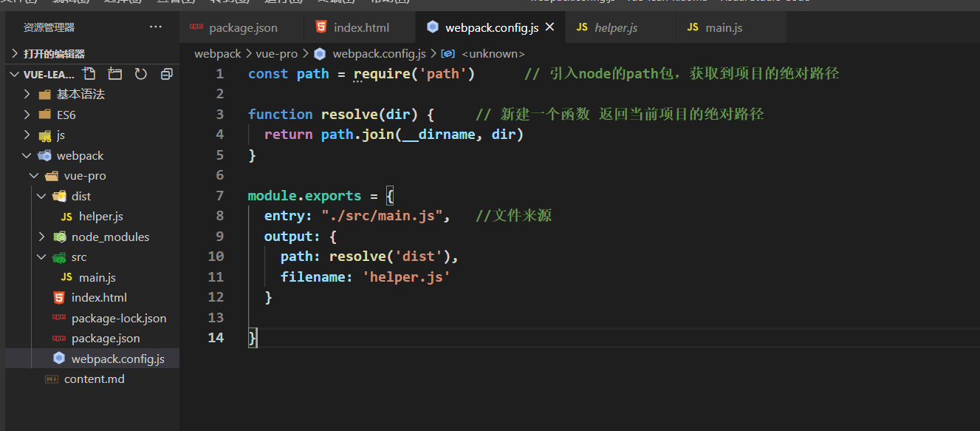Create a new file in VUE-LEA workspace
Viewport: 980px width, 431px height.
pyautogui.click(x=89, y=74)
